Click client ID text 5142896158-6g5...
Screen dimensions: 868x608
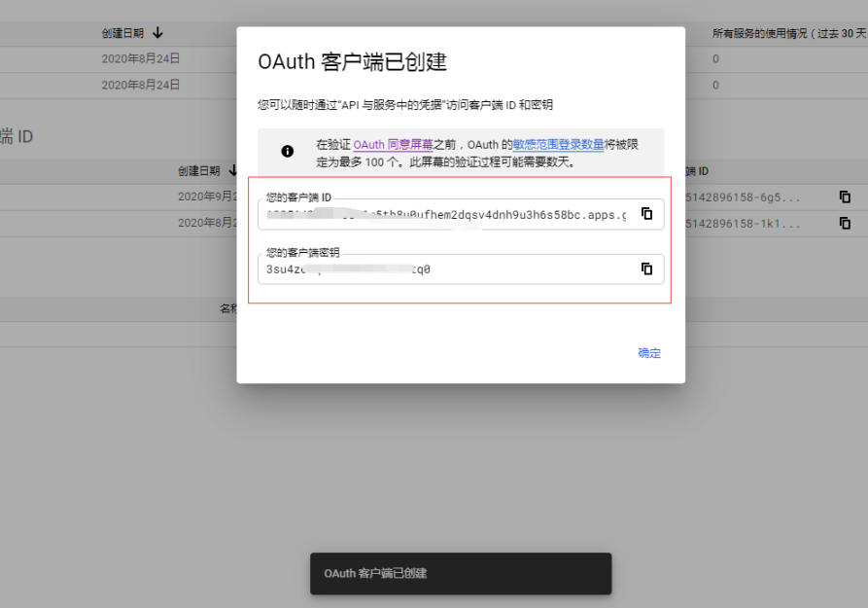(x=743, y=197)
